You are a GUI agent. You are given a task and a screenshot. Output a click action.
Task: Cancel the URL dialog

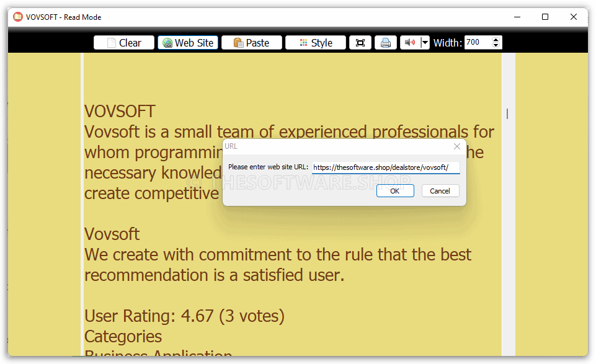pos(440,191)
